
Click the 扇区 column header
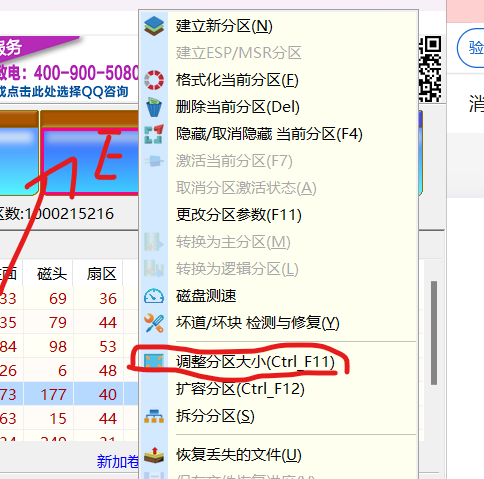[101, 274]
